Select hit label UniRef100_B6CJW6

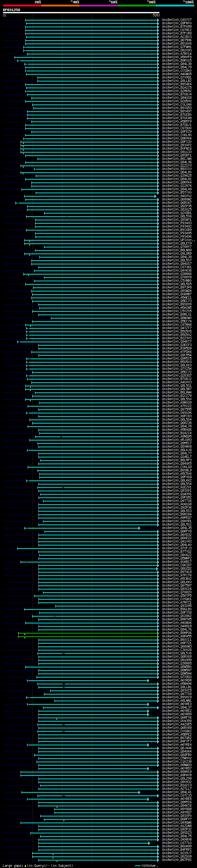(176, 159)
